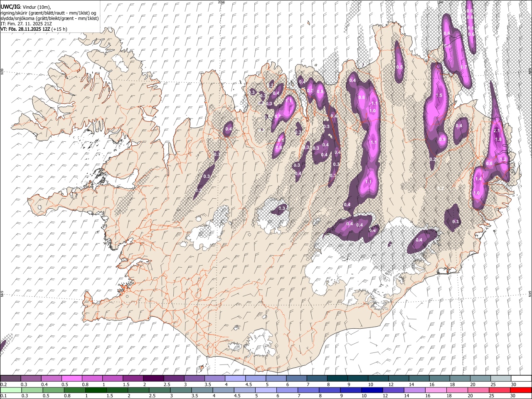This screenshot has height=399, width=532.
Task: Select the 0.5–0.8 bright pink swatch, top legend row
Action: [x=72, y=378]
